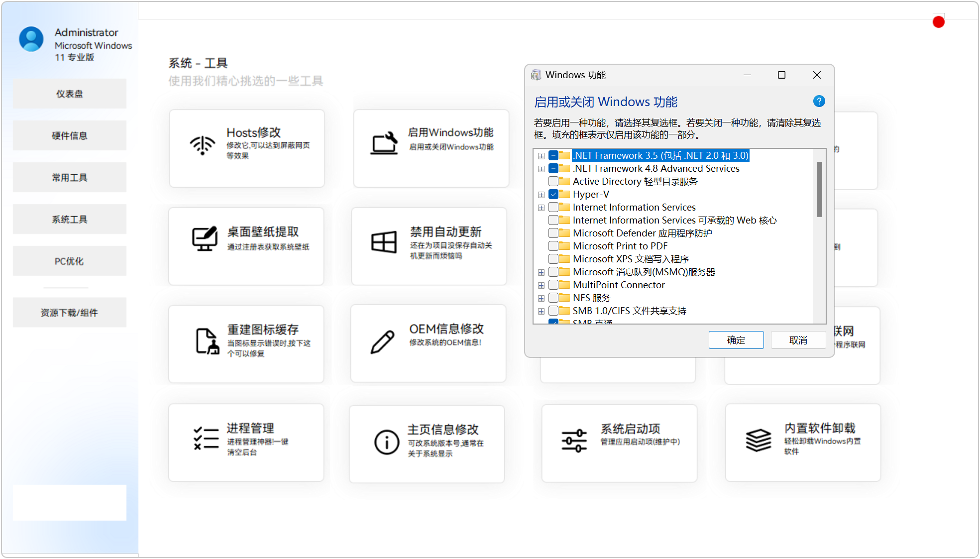Click the Microsoft Print to PDF folder icon
The height and width of the screenshot is (559, 980).
tap(564, 246)
